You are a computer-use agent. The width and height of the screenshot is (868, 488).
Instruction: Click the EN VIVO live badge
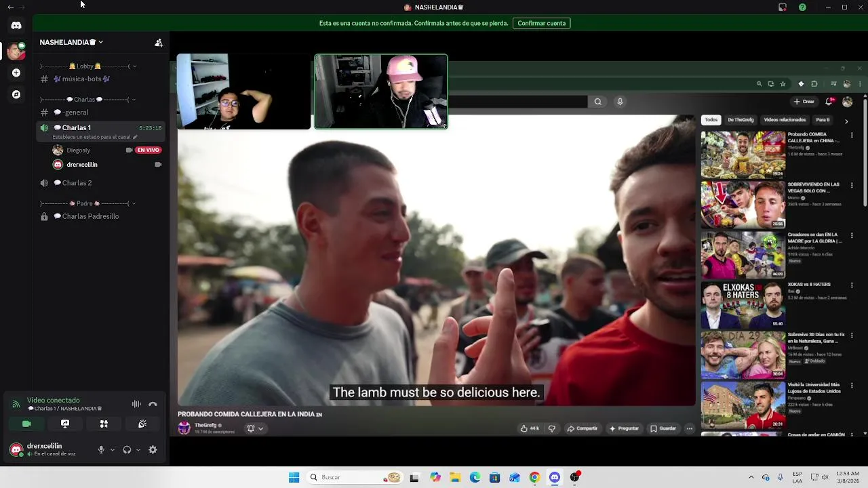click(149, 150)
